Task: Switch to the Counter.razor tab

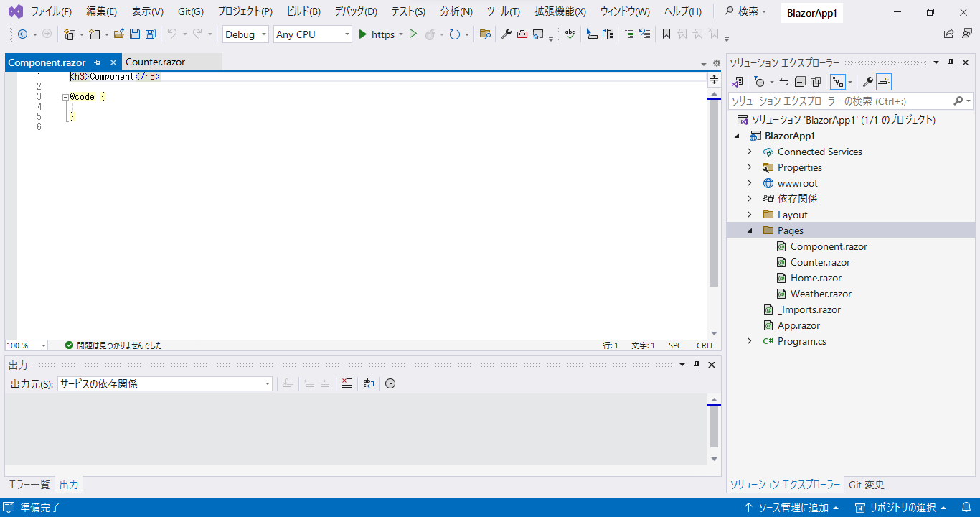Action: 156,62
